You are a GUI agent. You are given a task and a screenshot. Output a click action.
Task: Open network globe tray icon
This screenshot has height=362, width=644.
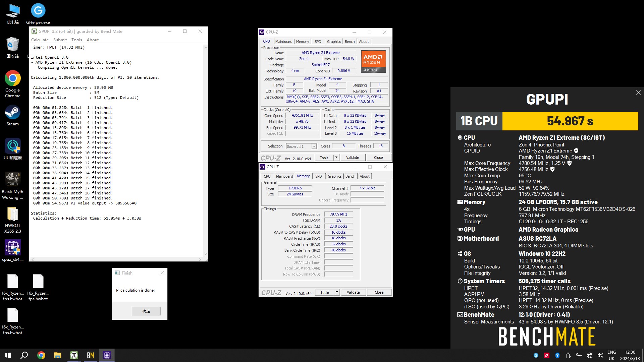pos(590,355)
